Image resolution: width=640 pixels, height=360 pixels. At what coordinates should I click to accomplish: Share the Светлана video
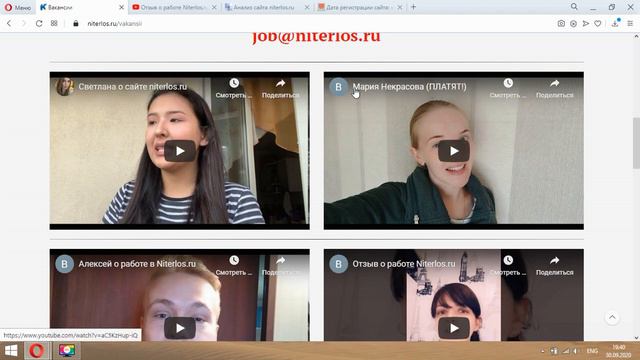pyautogui.click(x=281, y=88)
